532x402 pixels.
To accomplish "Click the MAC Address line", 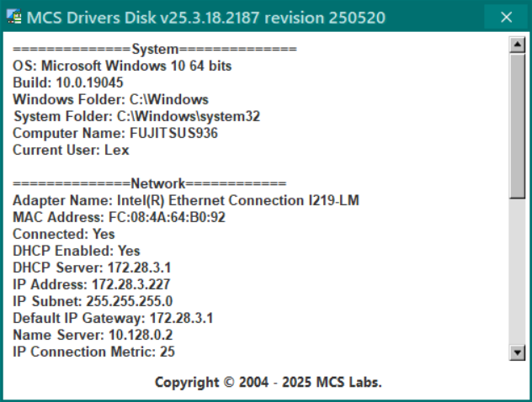I will click(x=119, y=217).
